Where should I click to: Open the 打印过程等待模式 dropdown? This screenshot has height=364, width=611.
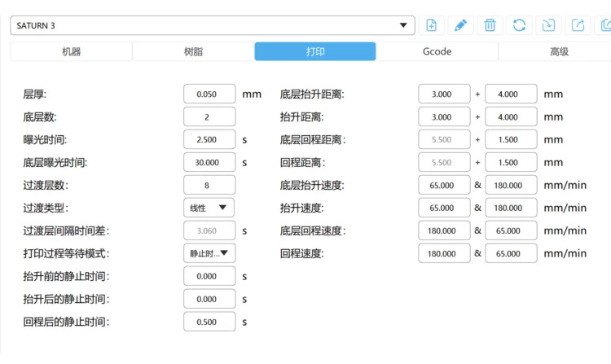209,253
